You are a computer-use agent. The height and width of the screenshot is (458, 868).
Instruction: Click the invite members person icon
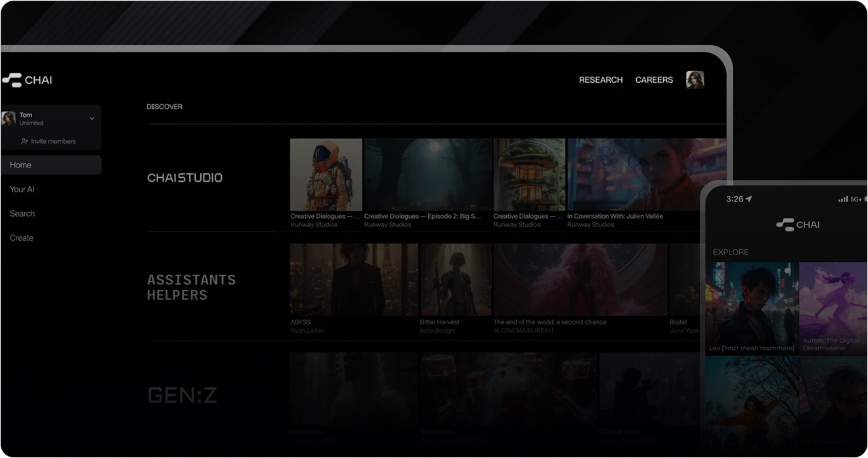click(24, 142)
